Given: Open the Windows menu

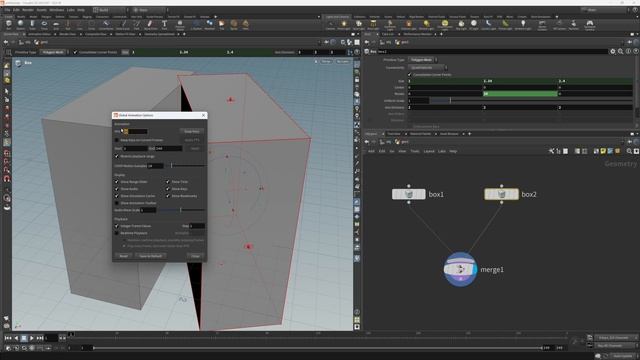Looking at the screenshot, I should pos(56,10).
